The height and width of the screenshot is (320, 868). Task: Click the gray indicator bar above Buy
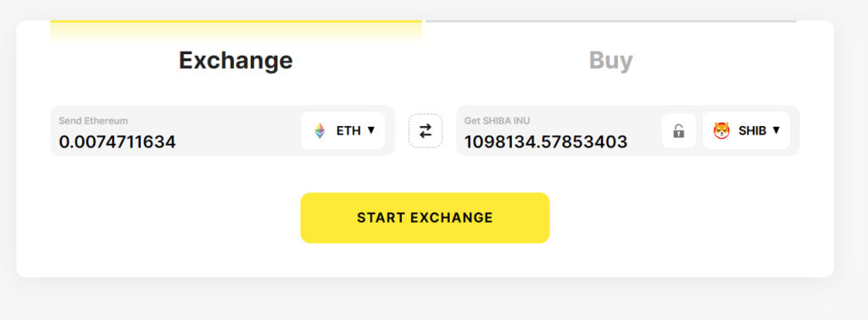point(611,21)
